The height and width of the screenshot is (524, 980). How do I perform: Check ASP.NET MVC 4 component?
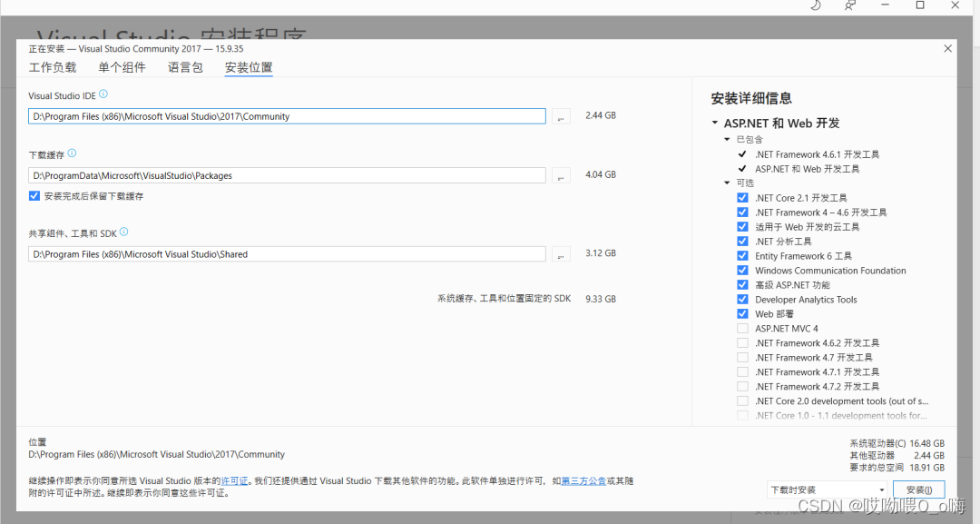742,328
